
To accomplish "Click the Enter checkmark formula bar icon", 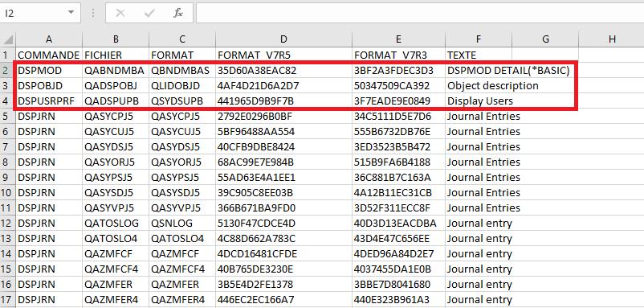I will click(x=149, y=13).
